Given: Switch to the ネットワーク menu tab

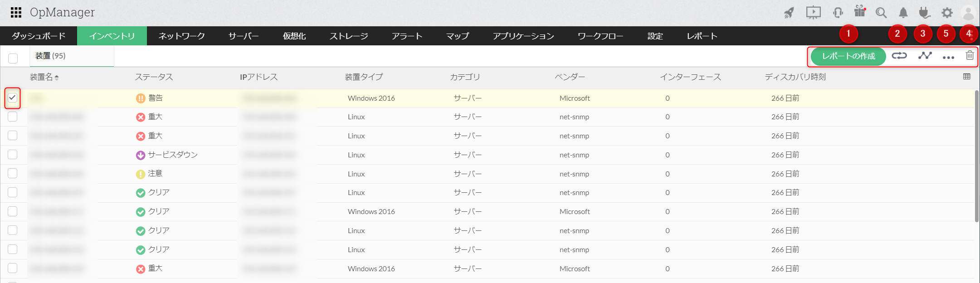Looking at the screenshot, I should point(181,36).
